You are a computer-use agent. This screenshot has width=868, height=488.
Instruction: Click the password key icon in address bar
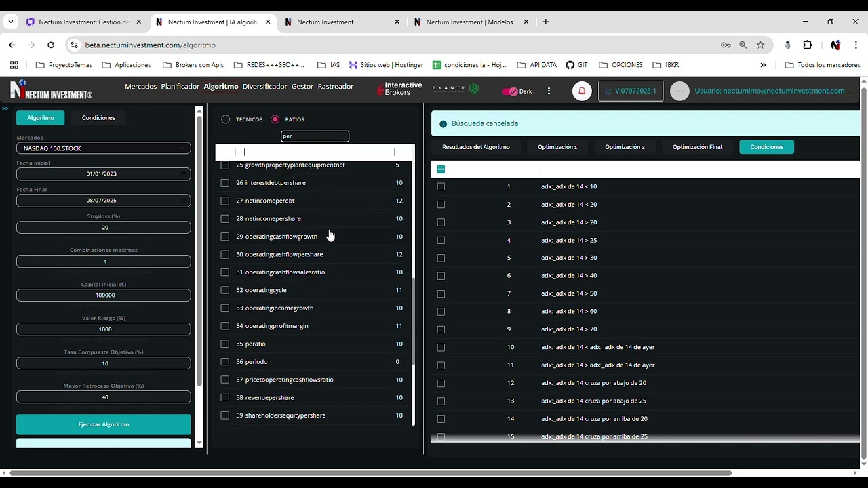pos(726,45)
